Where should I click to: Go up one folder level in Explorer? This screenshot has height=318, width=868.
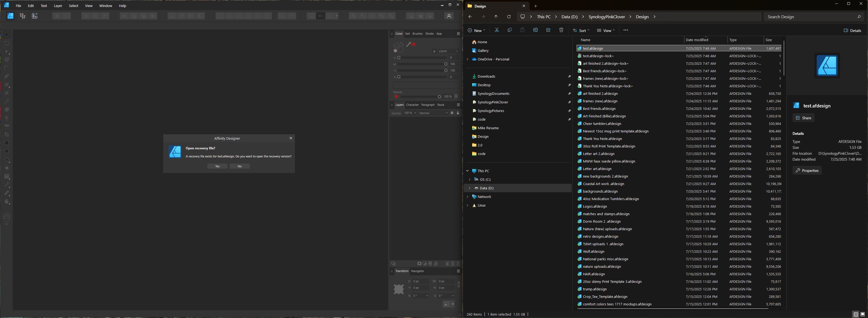pyautogui.click(x=496, y=16)
